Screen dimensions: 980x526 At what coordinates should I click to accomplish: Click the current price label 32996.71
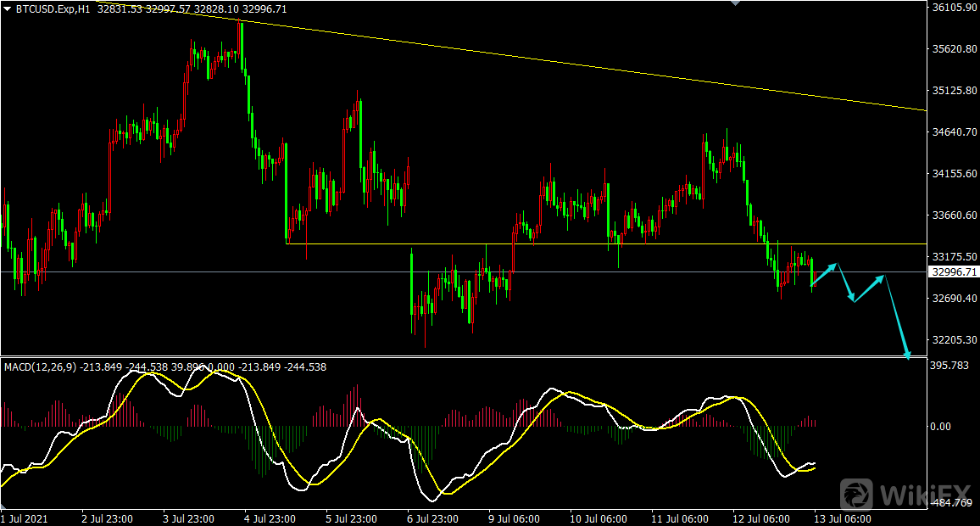pyautogui.click(x=954, y=272)
